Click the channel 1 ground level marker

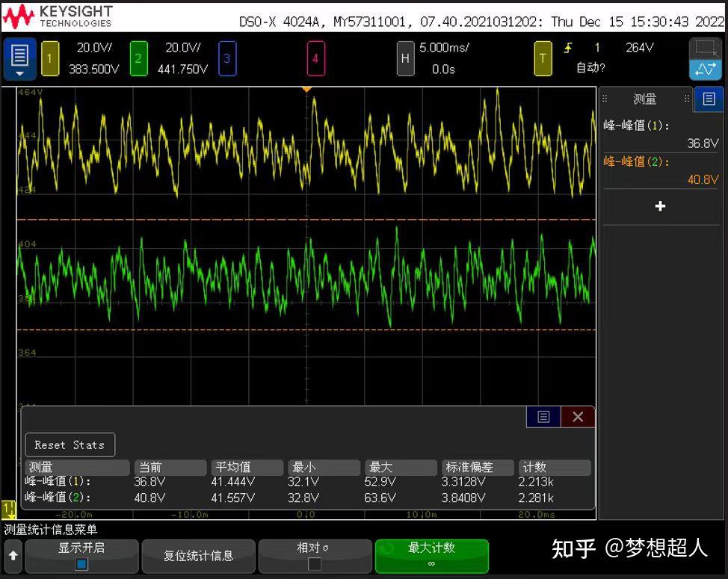(x=8, y=510)
